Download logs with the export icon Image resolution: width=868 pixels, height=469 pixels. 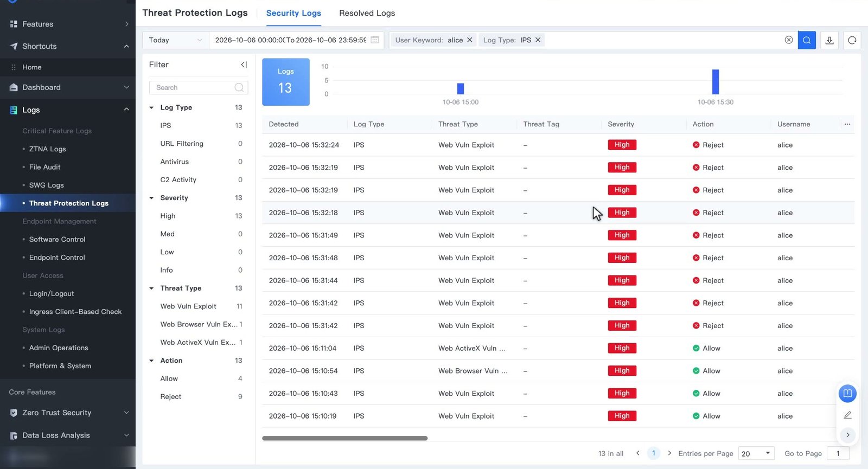pyautogui.click(x=829, y=40)
